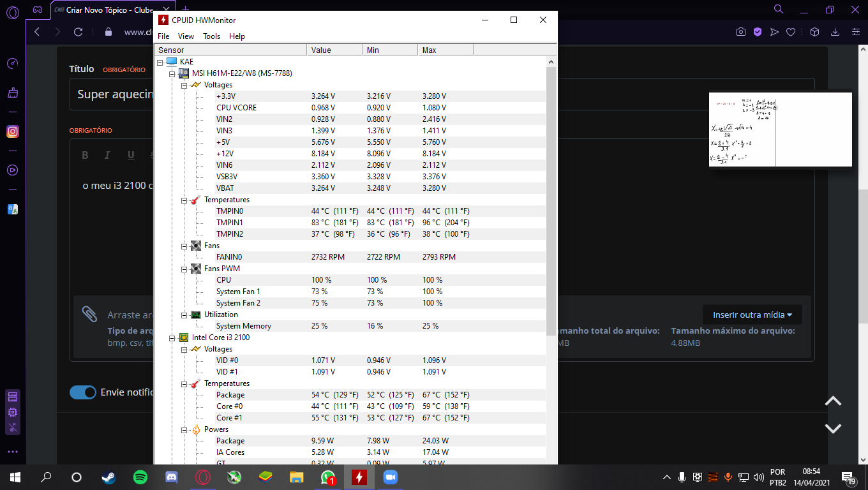Click the paperclip attachment icon
Viewport: 868px width, 490px height.
pyautogui.click(x=89, y=314)
